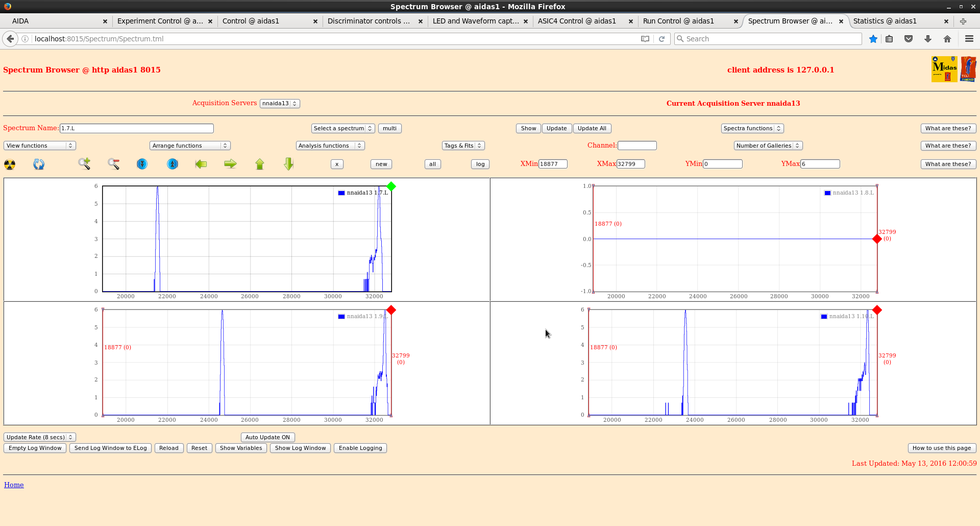Click the green left arrow icon
This screenshot has height=526, width=980.
pyautogui.click(x=201, y=164)
